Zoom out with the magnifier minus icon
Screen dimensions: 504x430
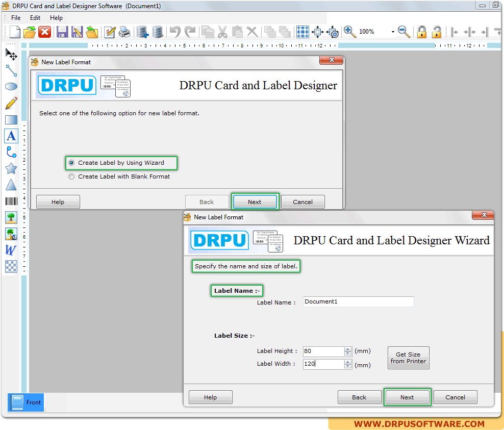(x=404, y=32)
